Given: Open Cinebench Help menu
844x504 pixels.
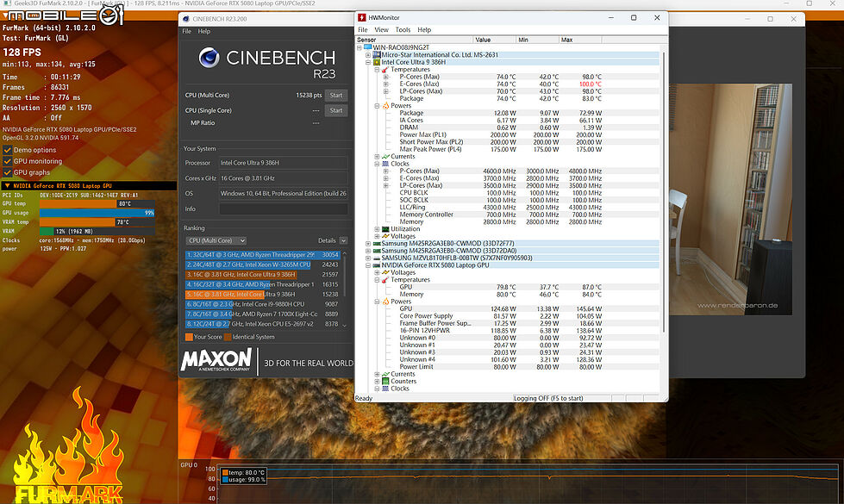Looking at the screenshot, I should pos(204,31).
